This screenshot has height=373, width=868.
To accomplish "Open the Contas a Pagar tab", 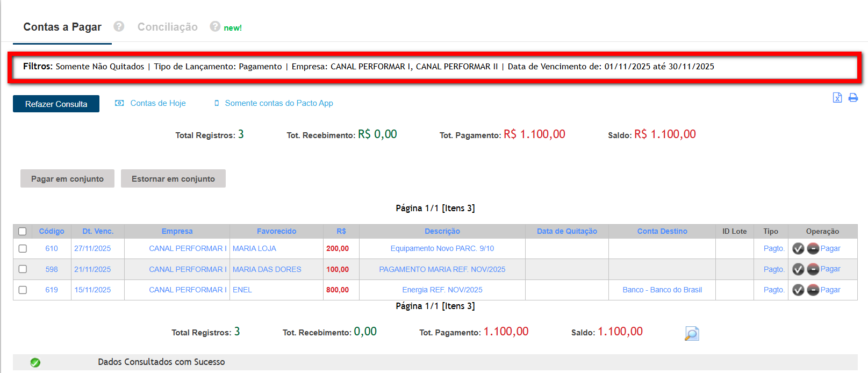I will pyautogui.click(x=62, y=27).
